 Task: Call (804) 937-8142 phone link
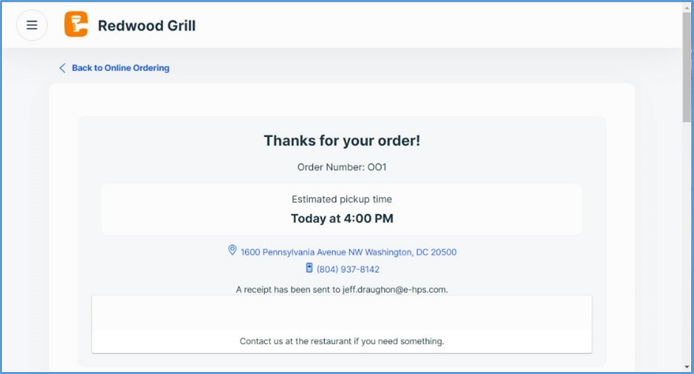coord(348,269)
